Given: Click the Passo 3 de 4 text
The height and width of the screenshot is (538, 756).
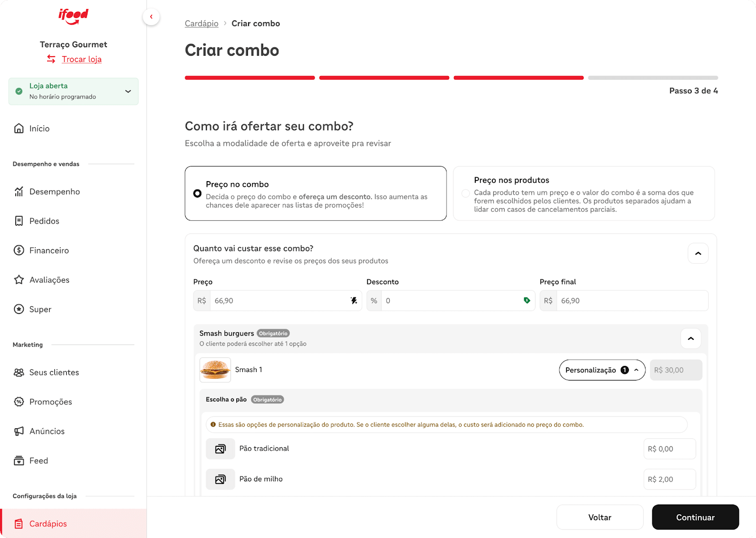Looking at the screenshot, I should [694, 91].
